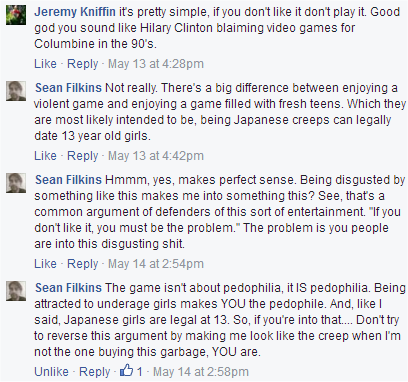
Task: Open the May 14 at 2:58pm timestamp
Action: point(201,371)
